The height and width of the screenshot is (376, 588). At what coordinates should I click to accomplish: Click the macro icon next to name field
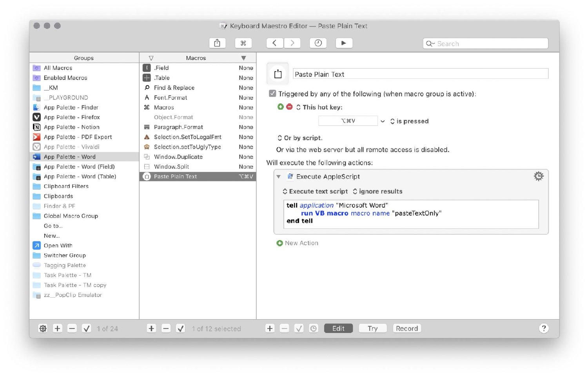click(278, 74)
